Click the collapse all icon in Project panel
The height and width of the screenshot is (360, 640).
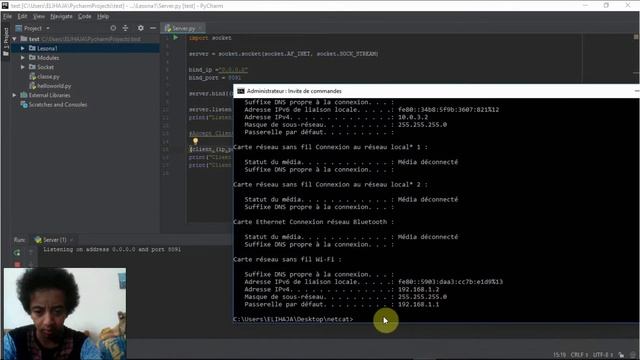pos(125,28)
